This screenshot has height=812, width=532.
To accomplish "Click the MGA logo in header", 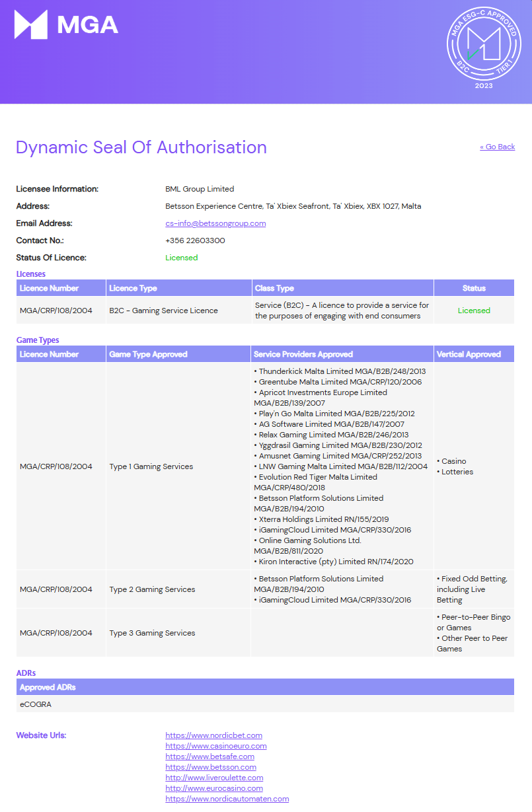I will (x=66, y=25).
